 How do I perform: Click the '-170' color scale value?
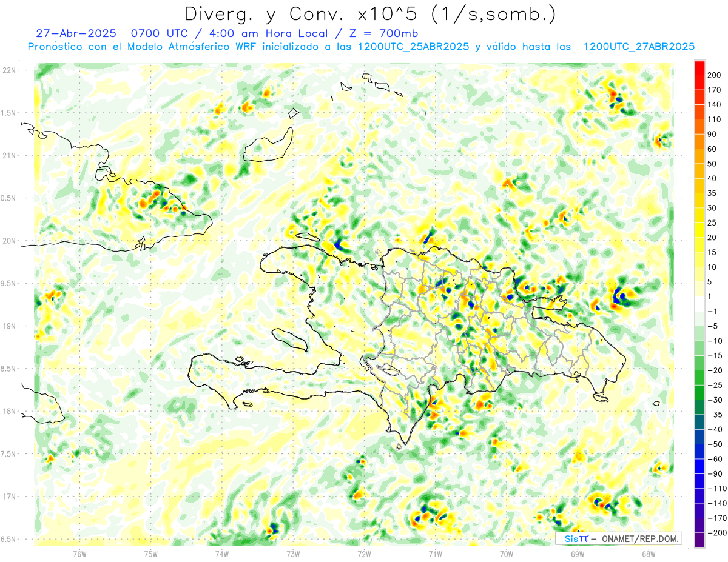point(716,518)
